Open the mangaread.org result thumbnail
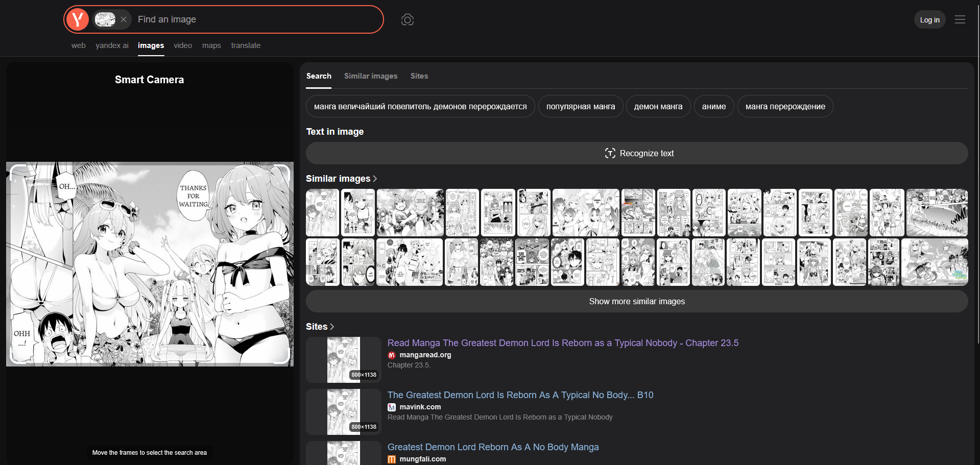This screenshot has width=980, height=465. (344, 360)
